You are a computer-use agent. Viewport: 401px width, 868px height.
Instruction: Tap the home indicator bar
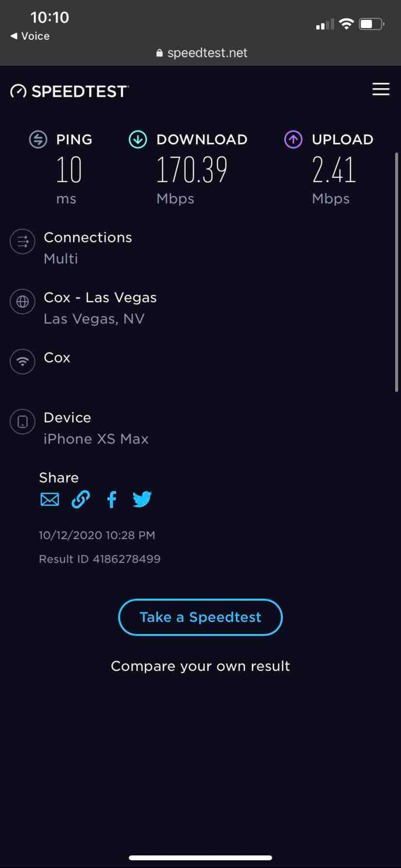(x=200, y=857)
